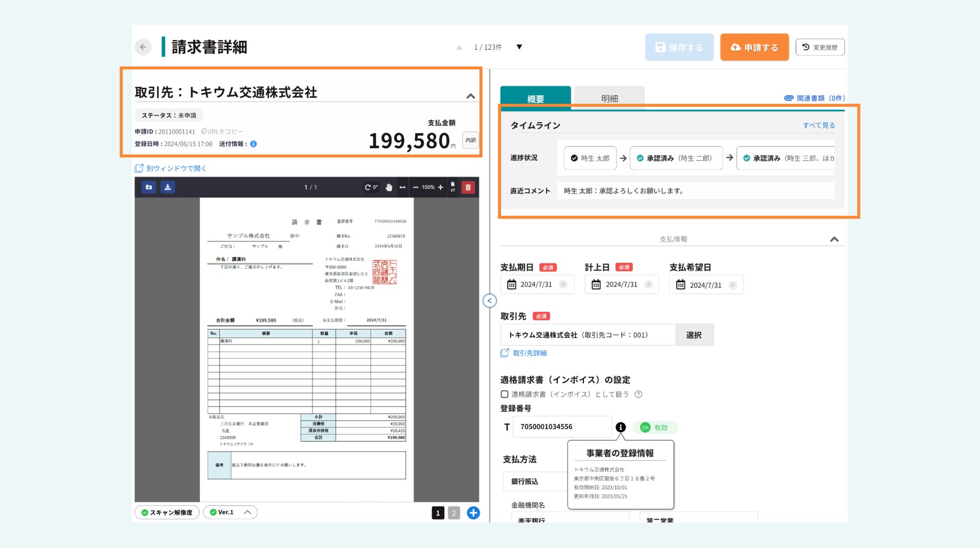Go back with the arrow button
This screenshot has width=980, height=548.
coord(143,47)
